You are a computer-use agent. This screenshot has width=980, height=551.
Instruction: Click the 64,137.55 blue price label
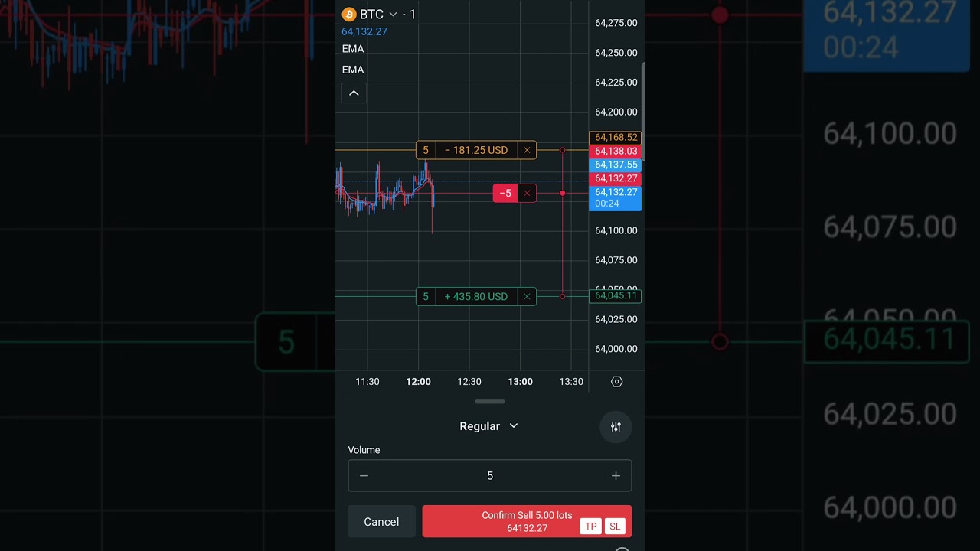[615, 165]
